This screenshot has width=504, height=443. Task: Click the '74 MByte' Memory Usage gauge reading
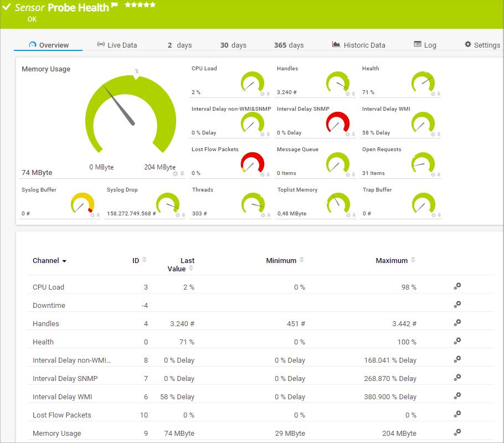tap(37, 173)
